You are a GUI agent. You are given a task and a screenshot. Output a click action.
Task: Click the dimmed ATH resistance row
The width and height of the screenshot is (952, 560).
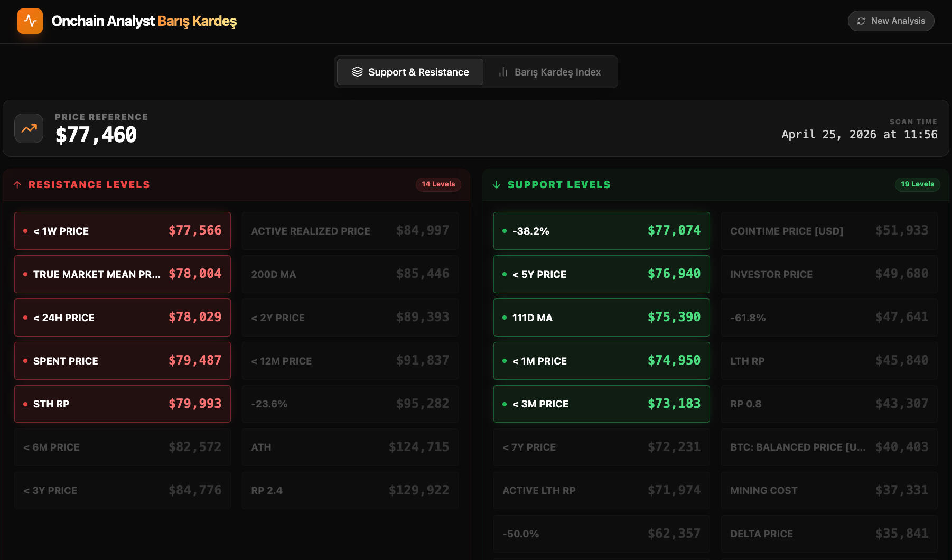[x=350, y=447]
